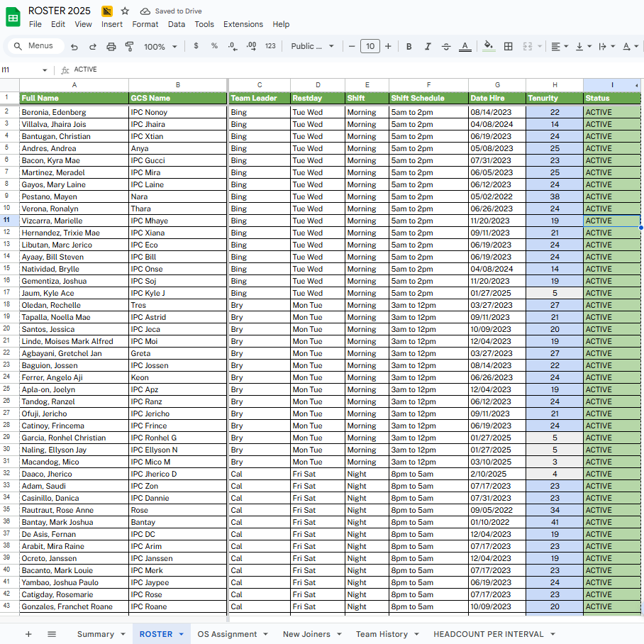Open the cell fill color picker

[489, 46]
